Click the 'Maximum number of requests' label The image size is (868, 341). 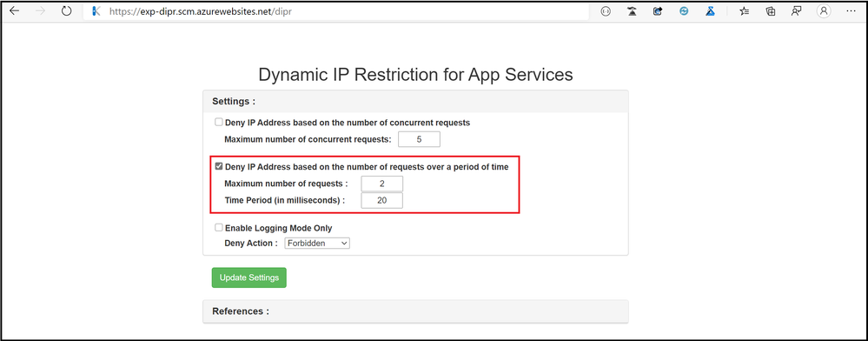coord(286,184)
